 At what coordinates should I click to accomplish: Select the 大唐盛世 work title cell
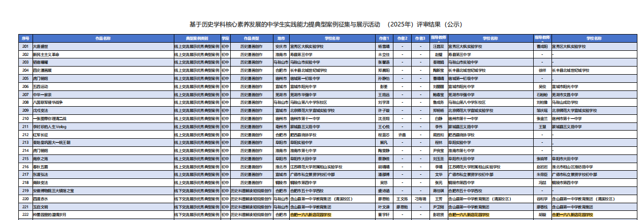[41, 46]
